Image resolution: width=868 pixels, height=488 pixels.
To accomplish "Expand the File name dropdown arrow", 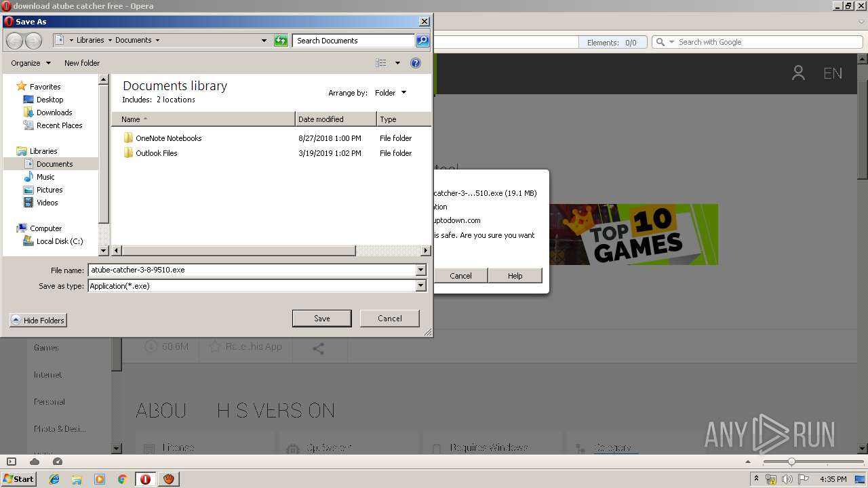I will (x=420, y=270).
